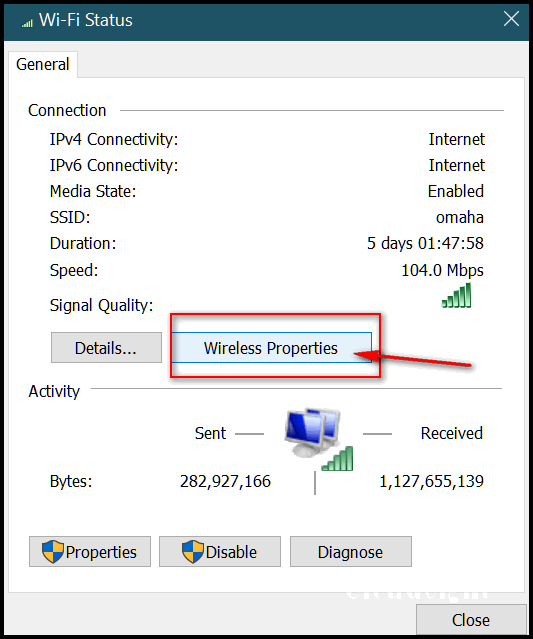
Task: Click the X to close the window
Action: [x=511, y=19]
